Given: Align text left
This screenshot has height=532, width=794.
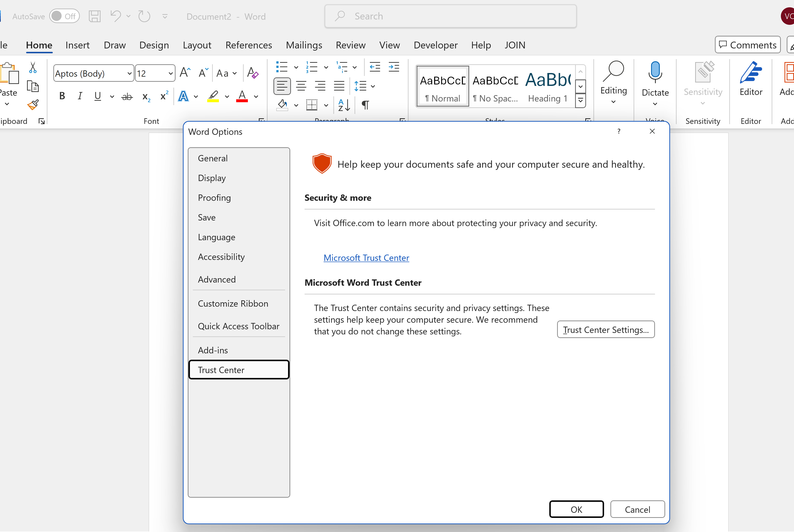Looking at the screenshot, I should point(282,86).
